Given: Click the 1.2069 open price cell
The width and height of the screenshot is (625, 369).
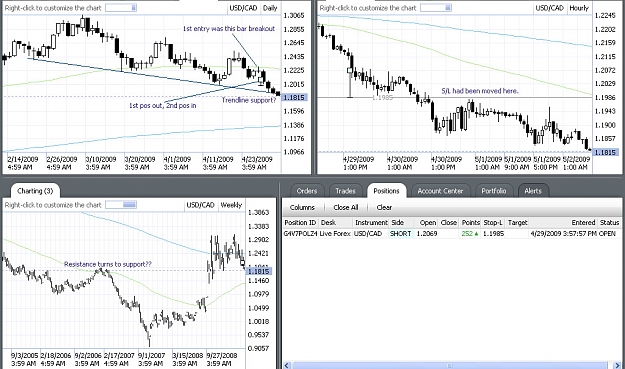Looking at the screenshot, I should click(x=426, y=234).
